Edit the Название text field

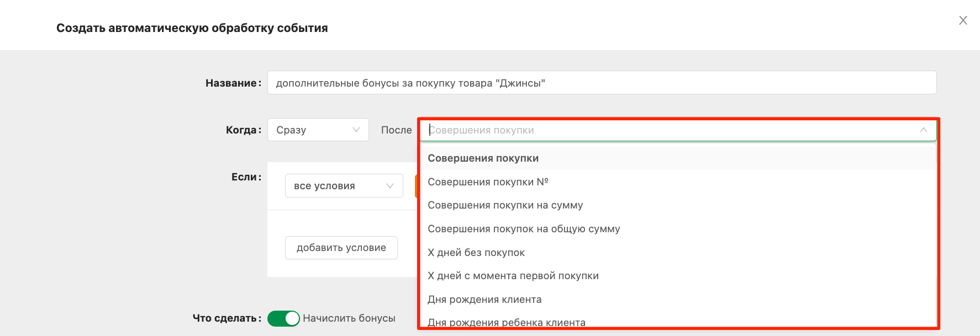[x=602, y=83]
